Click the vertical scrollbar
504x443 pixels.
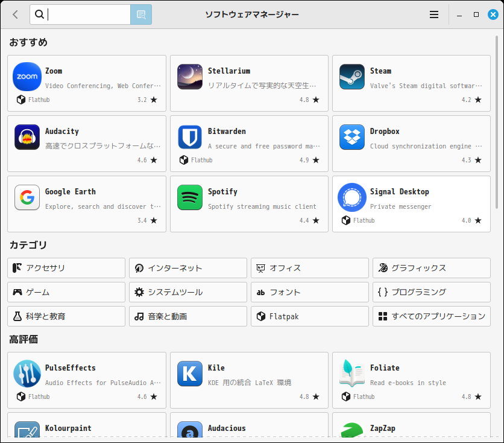pyautogui.click(x=497, y=123)
